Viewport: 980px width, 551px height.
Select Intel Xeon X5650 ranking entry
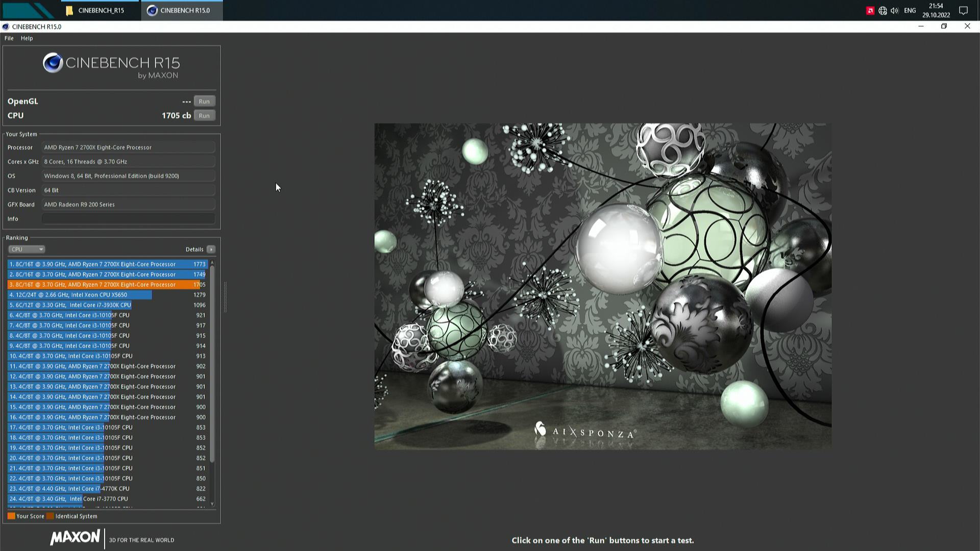click(x=79, y=295)
